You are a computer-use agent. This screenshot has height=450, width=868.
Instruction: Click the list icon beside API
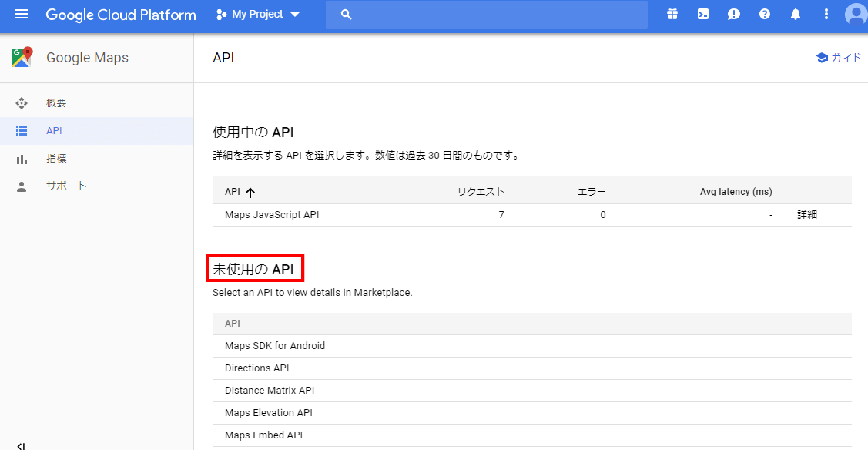coord(22,131)
